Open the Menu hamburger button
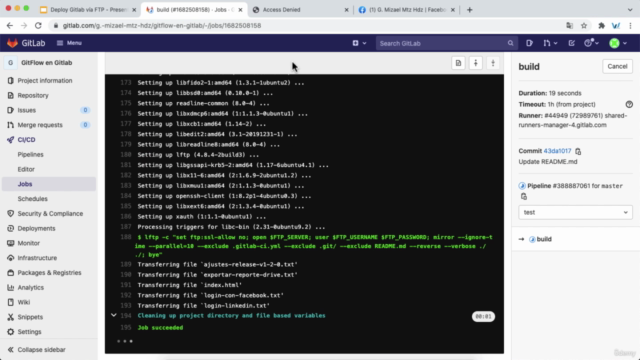Viewport: 640px width, 360px height. click(69, 43)
